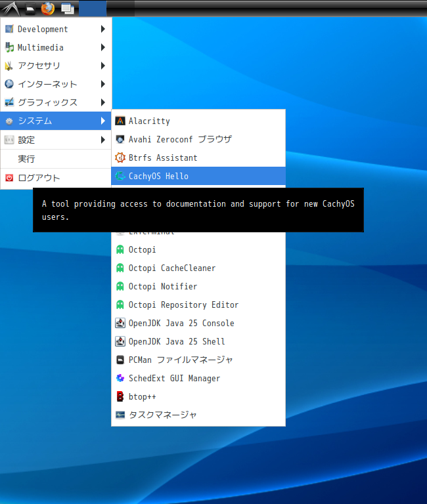Launch OpenJDK Java 25 Console entry
Screen dimensions: 427x504
point(198,323)
